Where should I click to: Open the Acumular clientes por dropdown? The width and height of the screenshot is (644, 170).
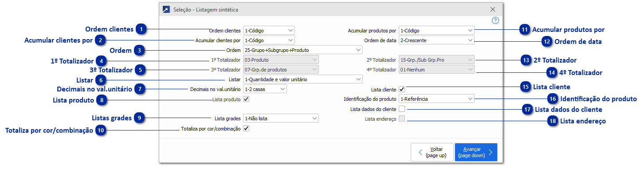coord(269,40)
